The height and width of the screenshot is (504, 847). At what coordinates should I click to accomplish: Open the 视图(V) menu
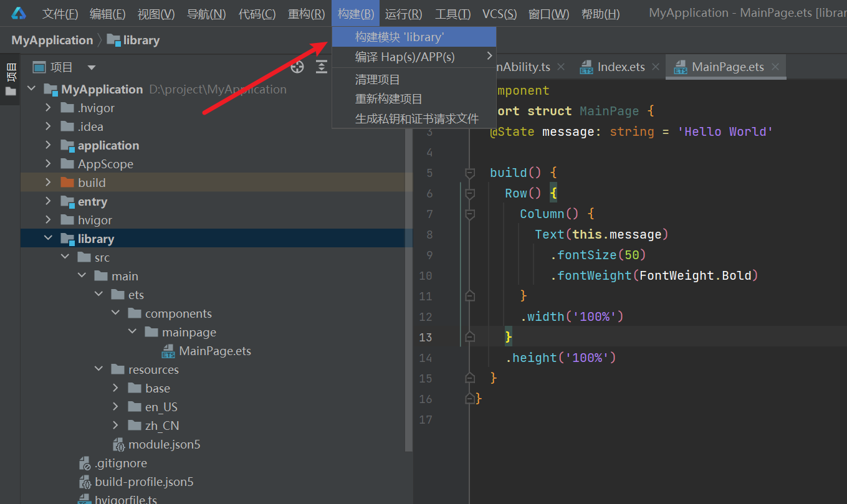click(x=156, y=14)
